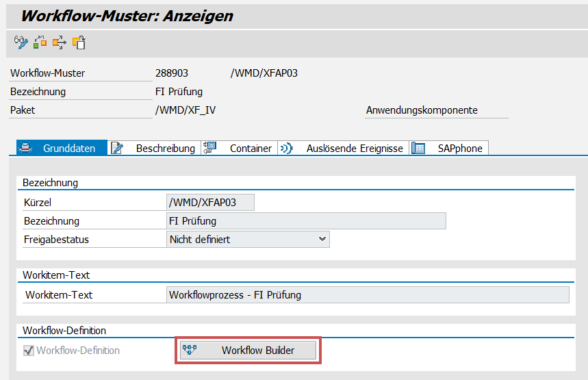Click the yellow clipboard copy toolbar icon

point(79,42)
